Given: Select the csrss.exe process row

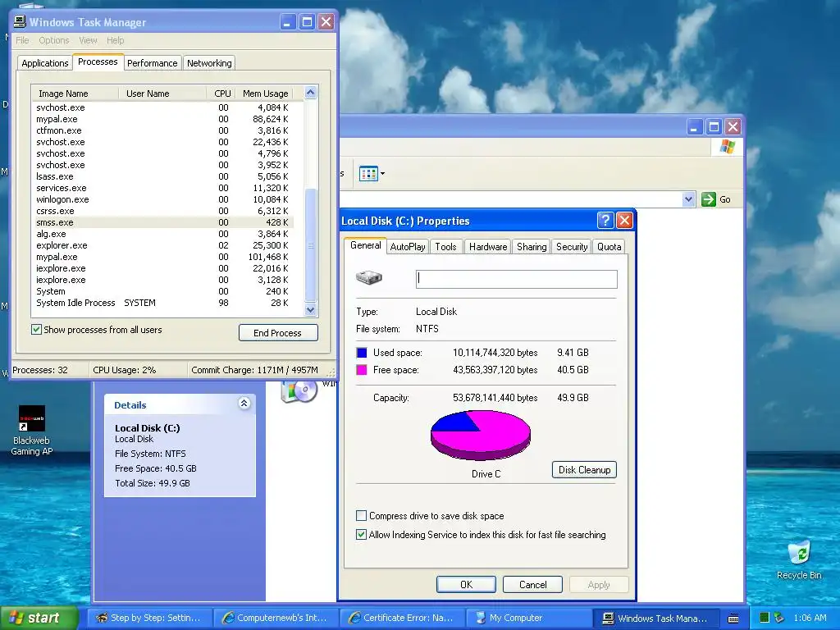Looking at the screenshot, I should [x=163, y=211].
